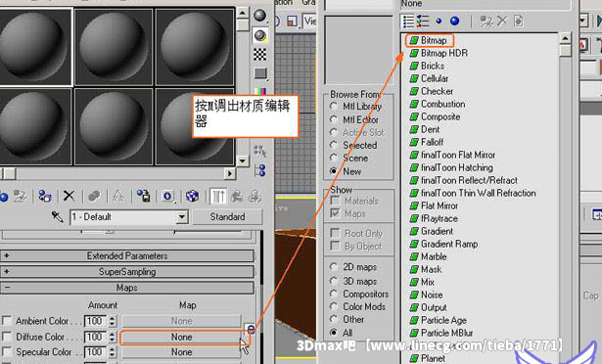Select the top-middle material sample slot
The image size is (602, 364).
(114, 46)
